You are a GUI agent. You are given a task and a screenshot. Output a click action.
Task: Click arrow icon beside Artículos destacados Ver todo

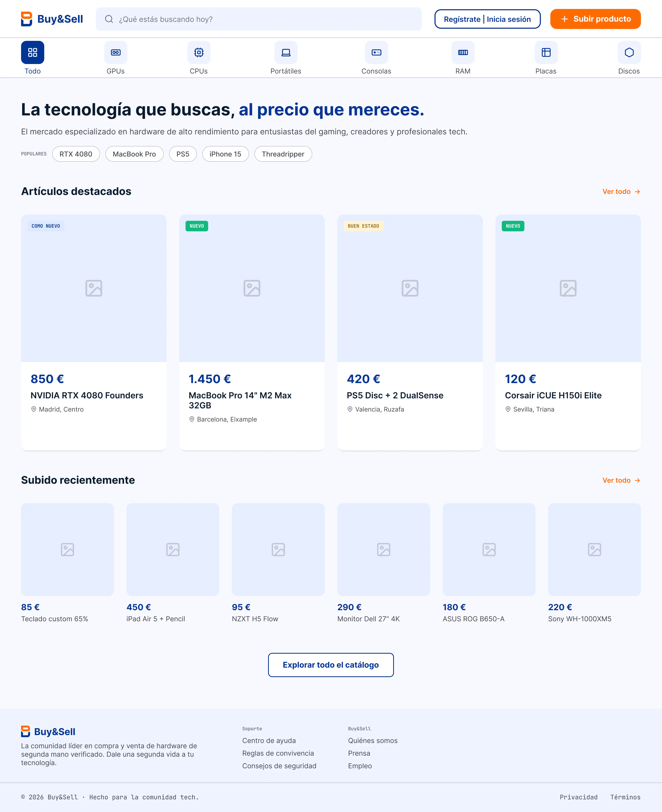(x=637, y=192)
